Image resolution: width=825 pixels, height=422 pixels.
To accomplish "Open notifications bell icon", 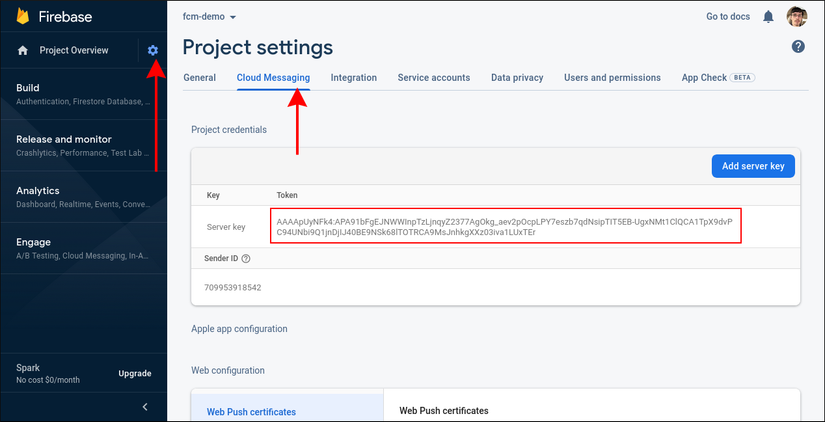I will [x=768, y=17].
